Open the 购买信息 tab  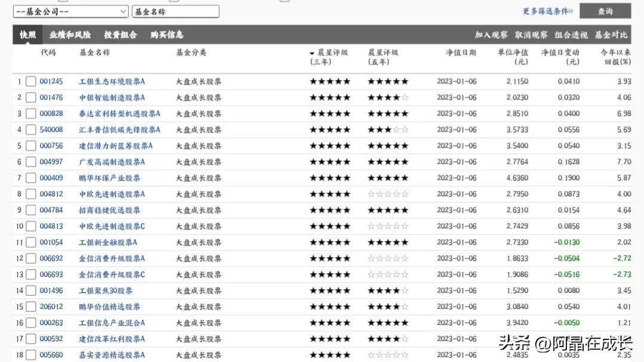point(167,35)
